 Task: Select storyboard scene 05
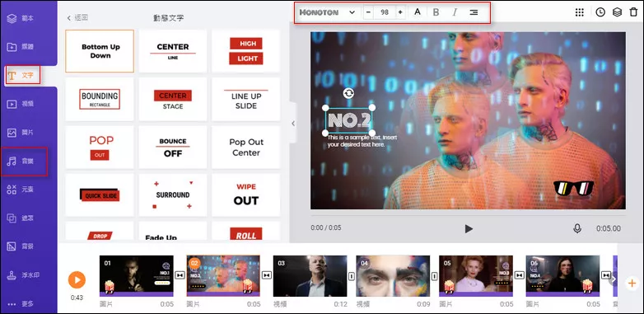click(x=476, y=276)
